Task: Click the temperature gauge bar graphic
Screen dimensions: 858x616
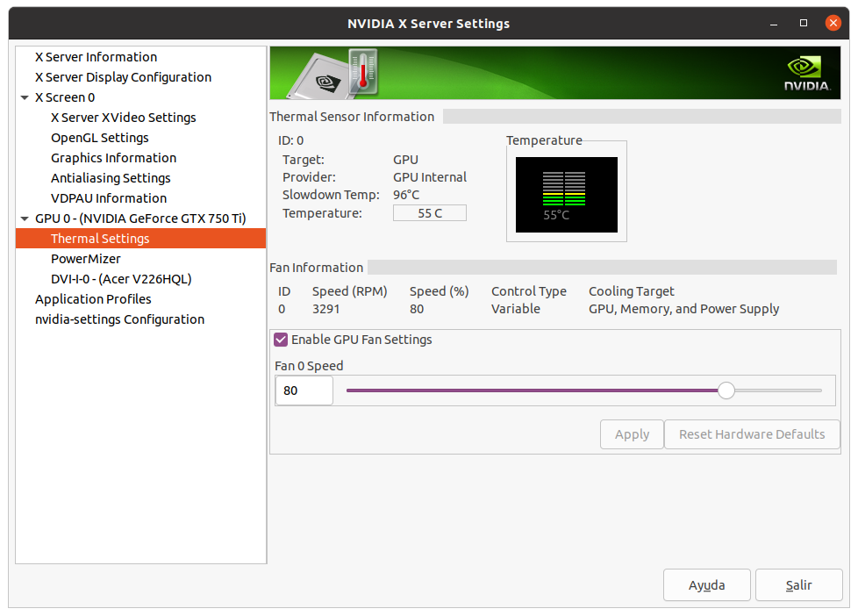Action: [563, 189]
